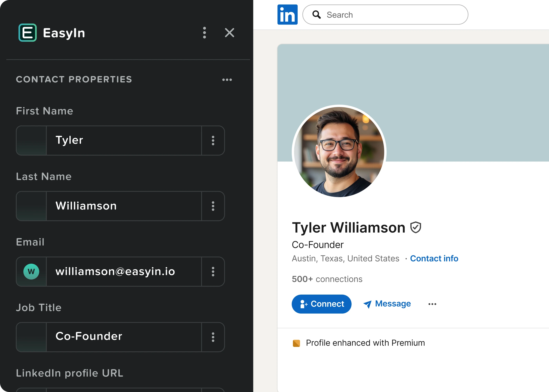Click the 'CONTACT PROPERTIES' heading
The width and height of the screenshot is (549, 392).
click(x=74, y=79)
